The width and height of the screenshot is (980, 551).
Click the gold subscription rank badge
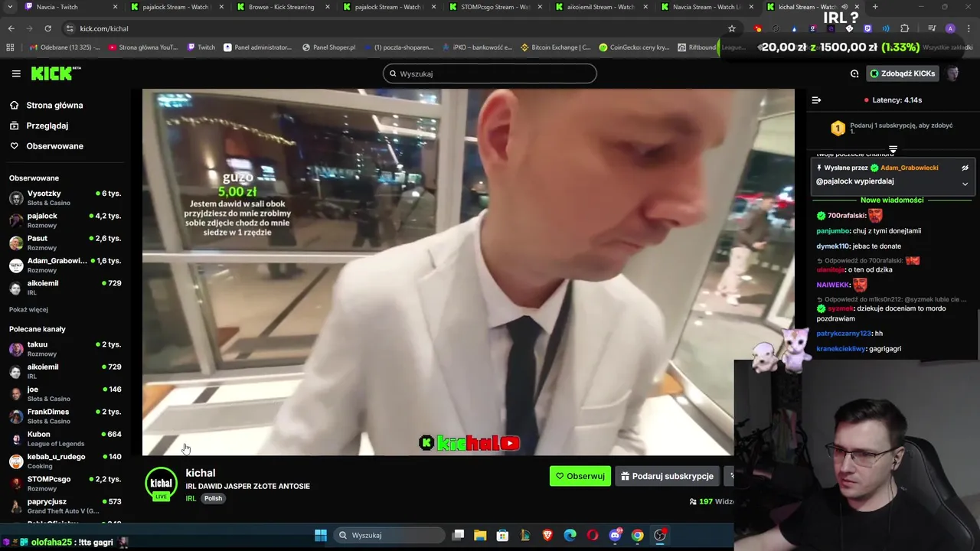tap(838, 129)
